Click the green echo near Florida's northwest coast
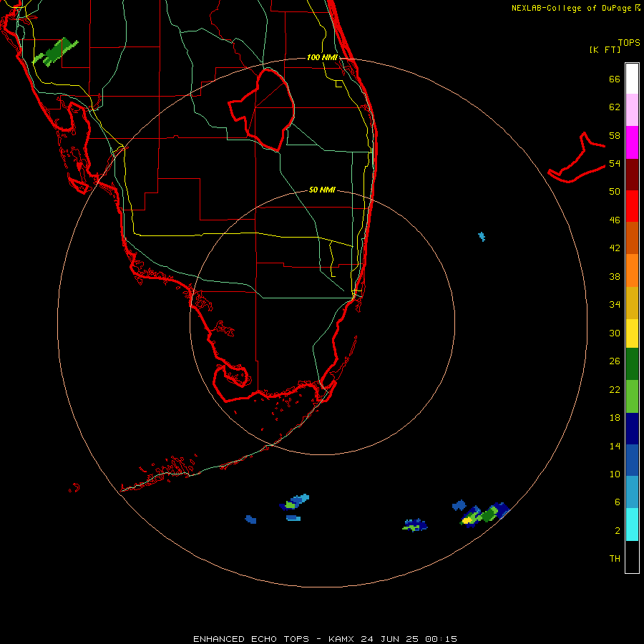The height and width of the screenshot is (644, 644). [54, 52]
